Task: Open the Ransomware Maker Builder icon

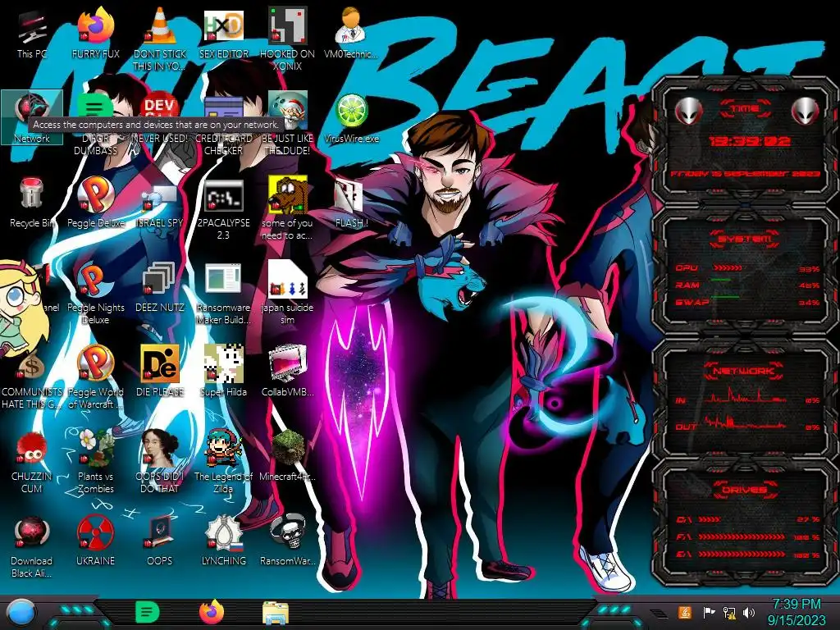Action: pos(224,294)
